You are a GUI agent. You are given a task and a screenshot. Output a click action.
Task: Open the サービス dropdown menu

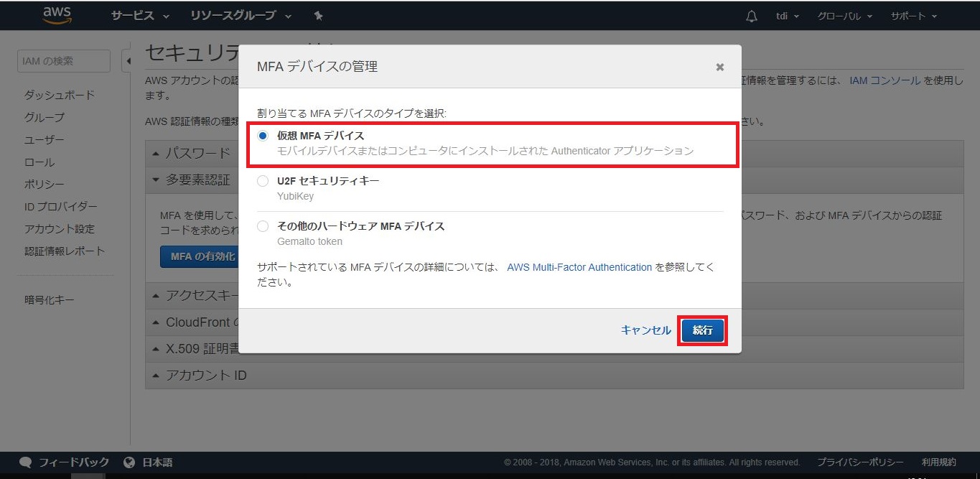click(x=140, y=16)
